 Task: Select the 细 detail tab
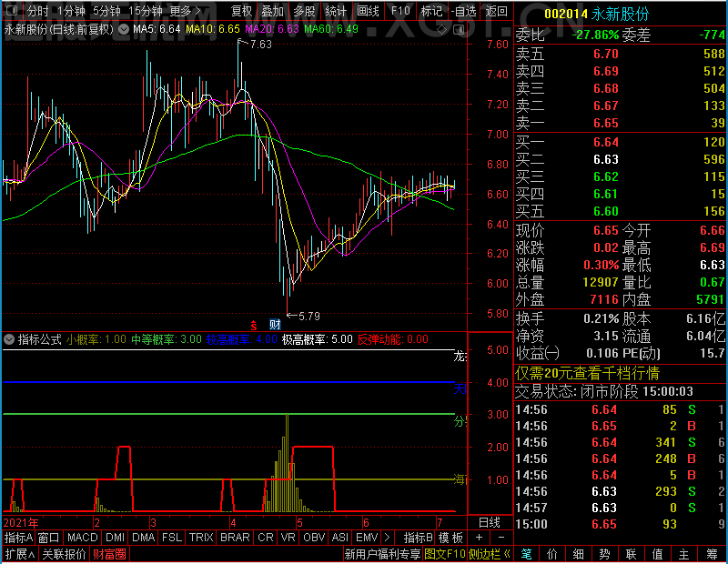(x=578, y=554)
